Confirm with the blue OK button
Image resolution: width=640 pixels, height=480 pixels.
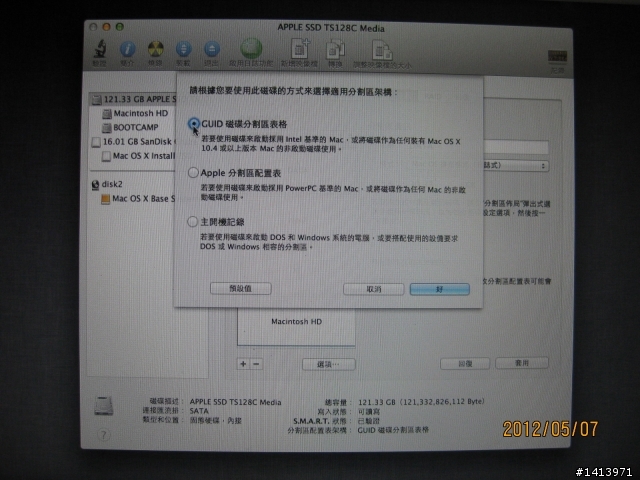point(440,289)
